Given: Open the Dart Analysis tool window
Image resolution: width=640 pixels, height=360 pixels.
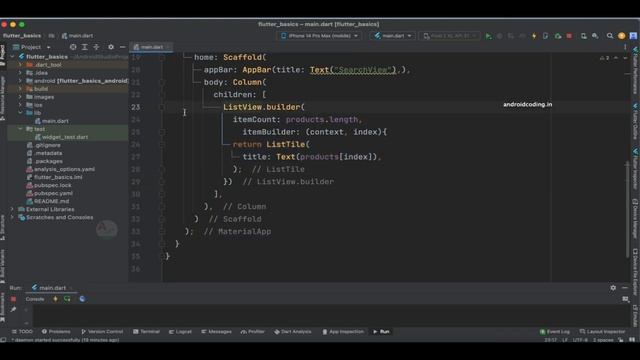Looking at the screenshot, I should click(x=293, y=331).
